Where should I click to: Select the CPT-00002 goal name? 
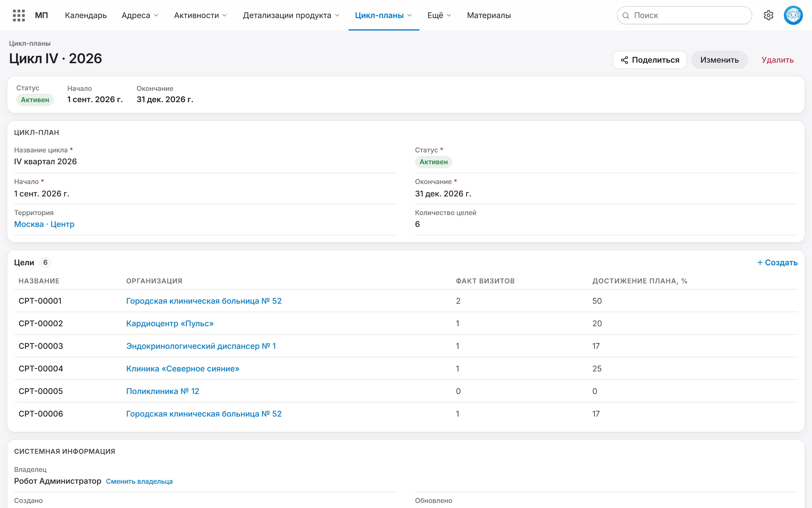(41, 323)
